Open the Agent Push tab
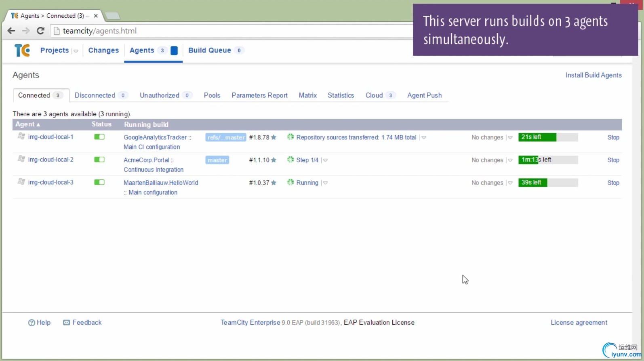The image size is (644, 361). coord(425,95)
